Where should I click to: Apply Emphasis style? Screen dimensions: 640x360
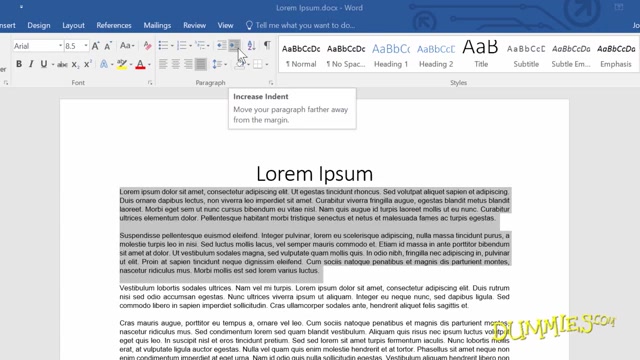click(x=616, y=55)
